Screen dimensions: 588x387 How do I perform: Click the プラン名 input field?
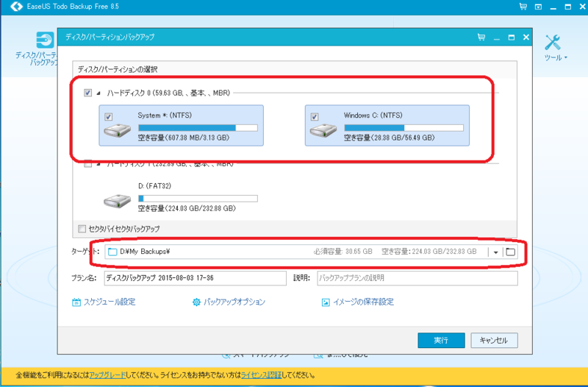coord(195,278)
